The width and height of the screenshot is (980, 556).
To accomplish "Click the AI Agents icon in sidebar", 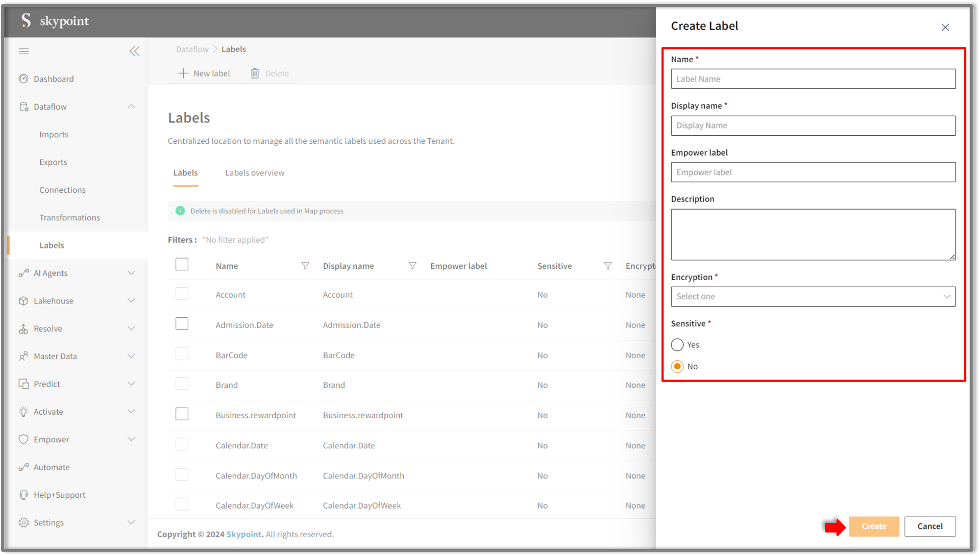I will point(23,273).
